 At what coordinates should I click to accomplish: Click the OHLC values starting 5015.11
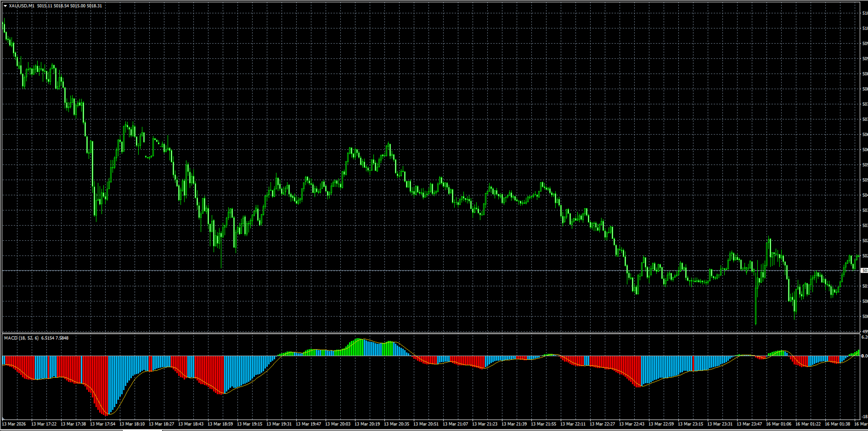pos(70,6)
